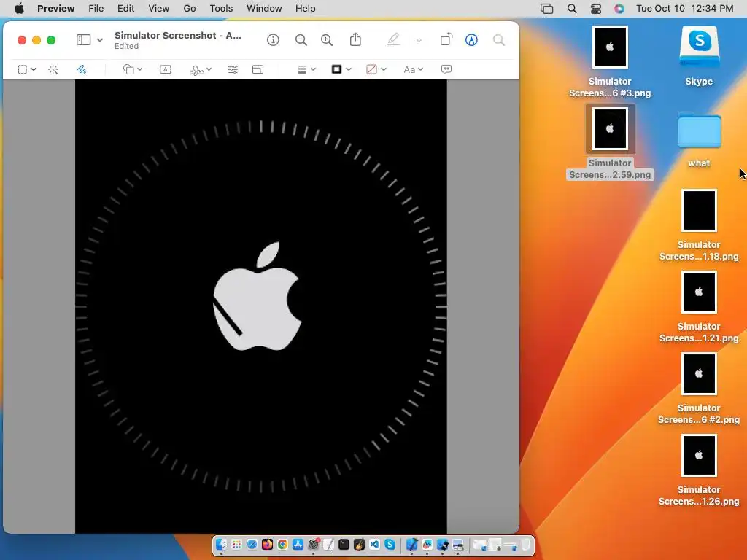The width and height of the screenshot is (747, 560).
Task: Open System Settings from the Dock
Action: [314, 544]
